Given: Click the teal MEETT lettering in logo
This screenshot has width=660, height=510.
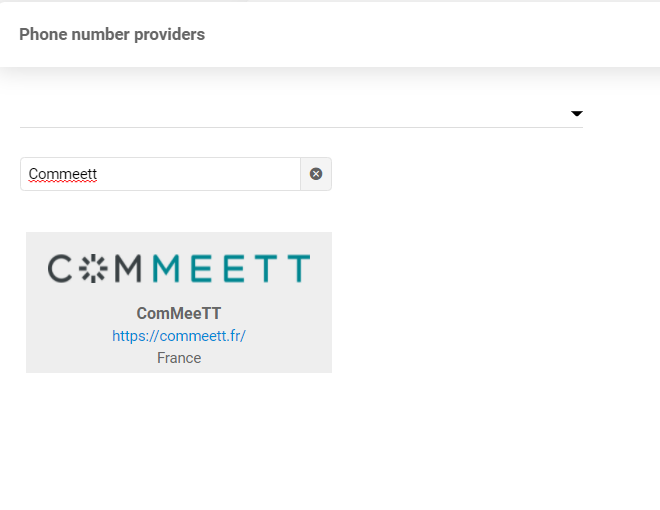Looking at the screenshot, I should tap(231, 268).
